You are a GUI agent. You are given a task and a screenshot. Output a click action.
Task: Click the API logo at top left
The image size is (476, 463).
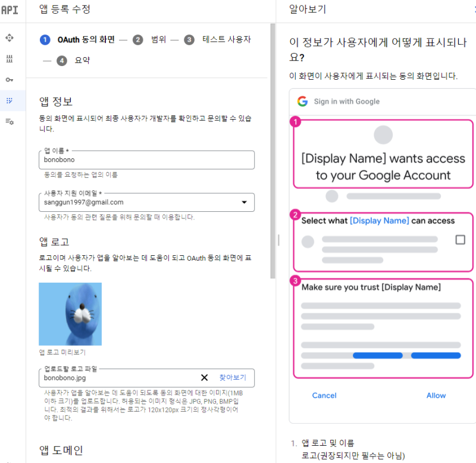click(x=10, y=10)
